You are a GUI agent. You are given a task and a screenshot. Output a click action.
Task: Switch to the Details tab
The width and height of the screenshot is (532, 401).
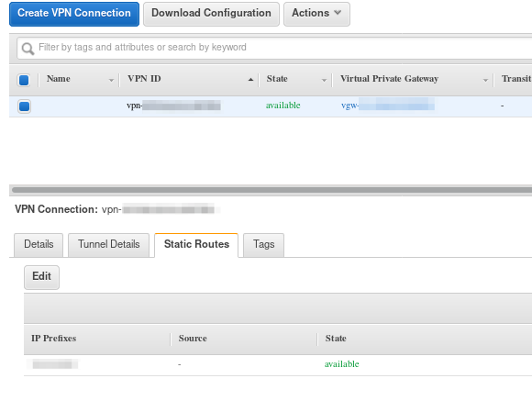tap(39, 245)
